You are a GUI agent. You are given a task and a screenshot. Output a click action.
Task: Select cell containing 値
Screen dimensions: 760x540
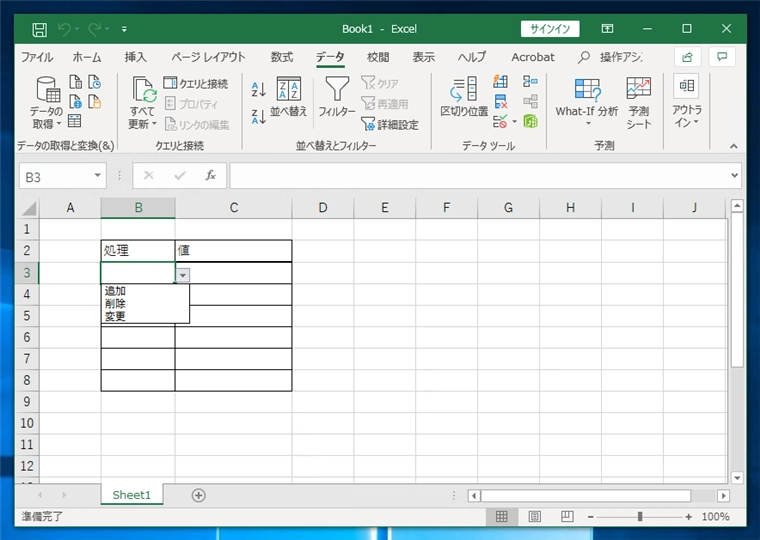(x=233, y=251)
